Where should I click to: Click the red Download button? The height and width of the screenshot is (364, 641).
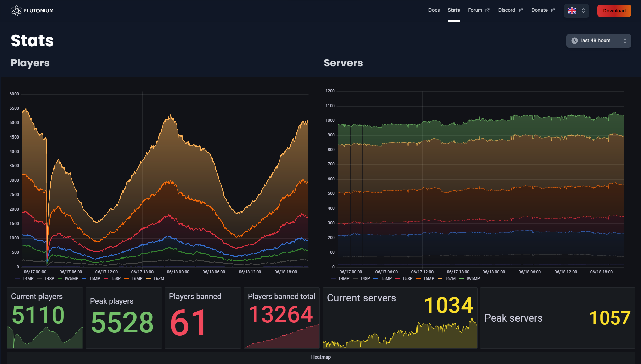click(614, 11)
